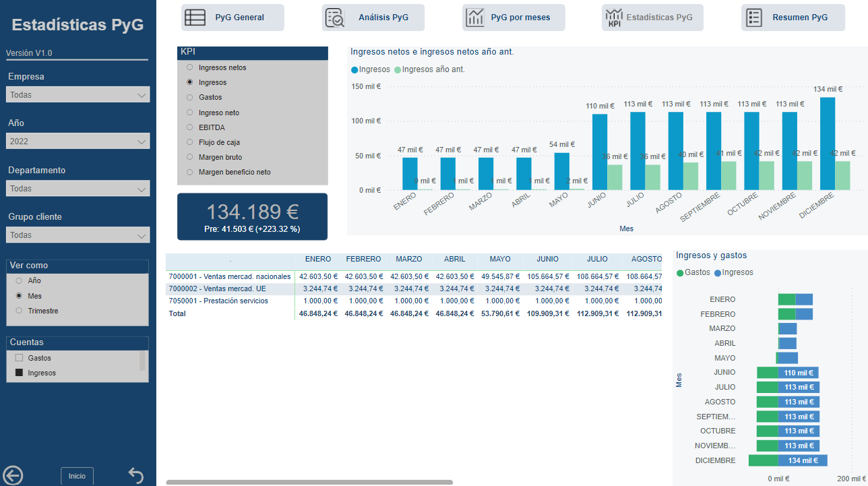Click the Total row label
868x486 pixels.
tap(177, 313)
